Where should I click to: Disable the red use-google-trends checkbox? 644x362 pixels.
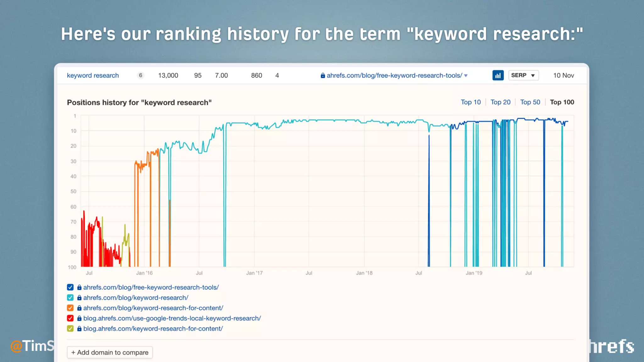click(x=70, y=318)
